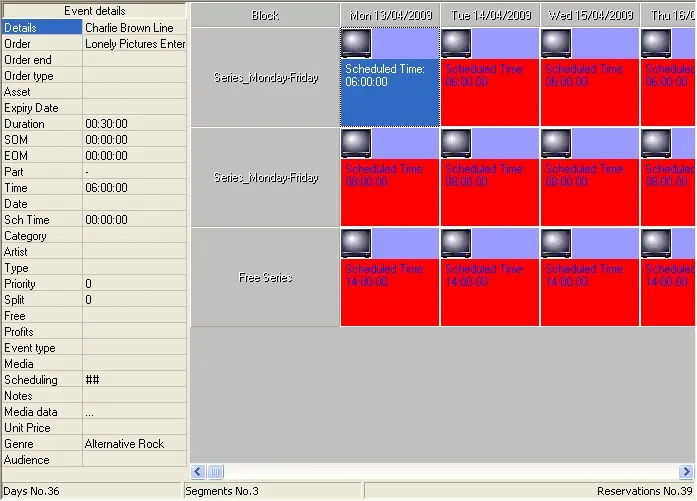Click the TV icon in Monday 08:00 cell
Screen dimensions: 697x501
[356, 143]
